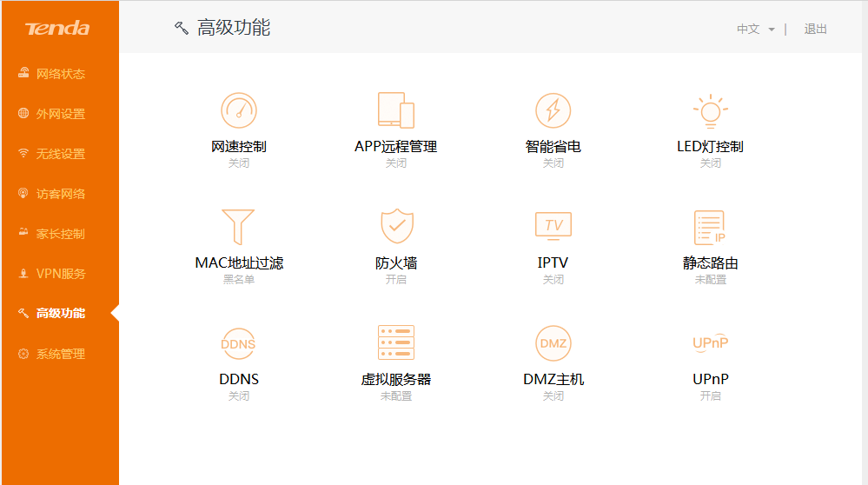This screenshot has width=868, height=485.
Task: Go to 网络状态 in sidebar
Action: pyautogui.click(x=60, y=73)
